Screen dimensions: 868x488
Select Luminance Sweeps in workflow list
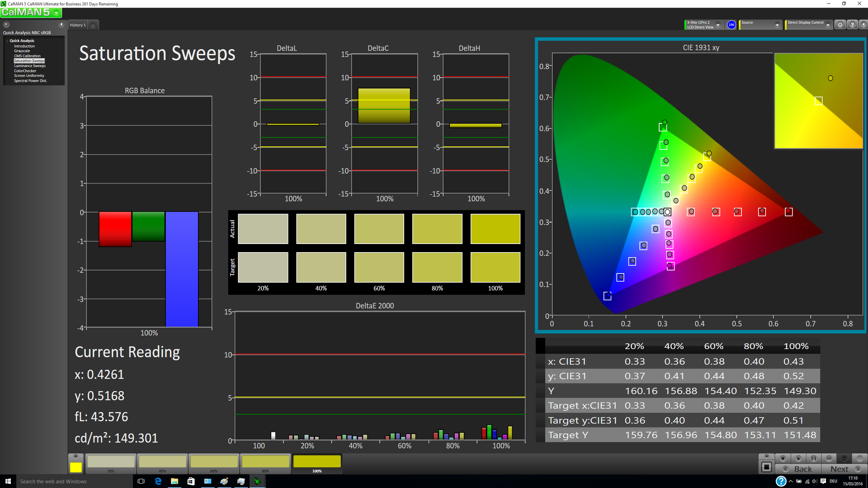coord(30,66)
